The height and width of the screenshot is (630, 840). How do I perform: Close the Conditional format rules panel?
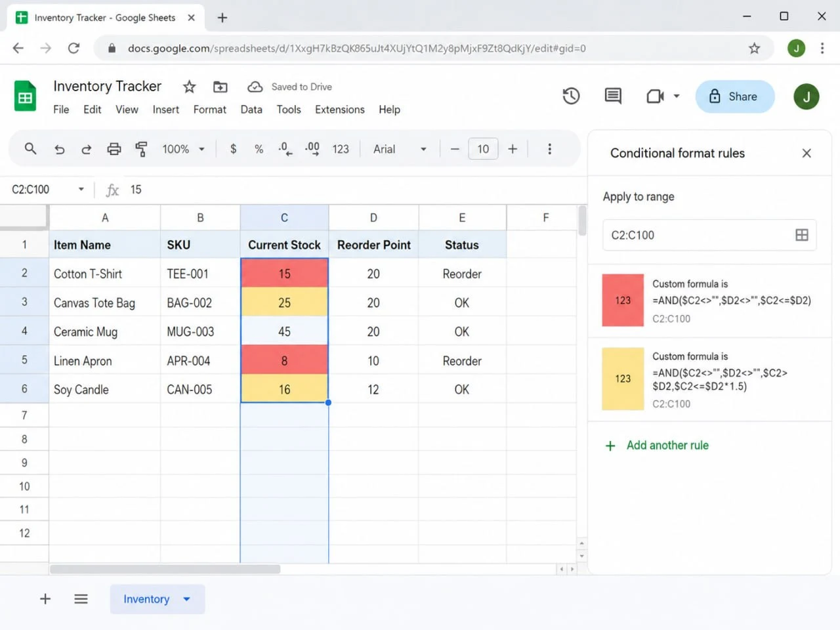tap(807, 153)
